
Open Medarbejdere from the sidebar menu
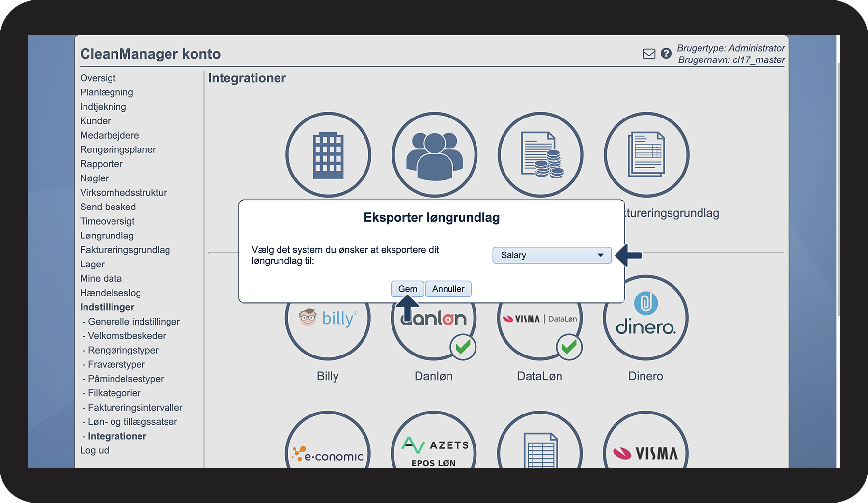[110, 135]
